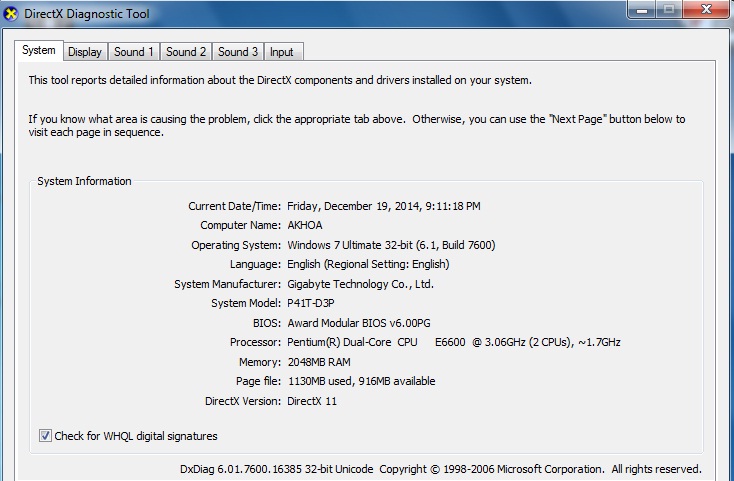Open the Display tab
734x481 pixels.
click(85, 52)
